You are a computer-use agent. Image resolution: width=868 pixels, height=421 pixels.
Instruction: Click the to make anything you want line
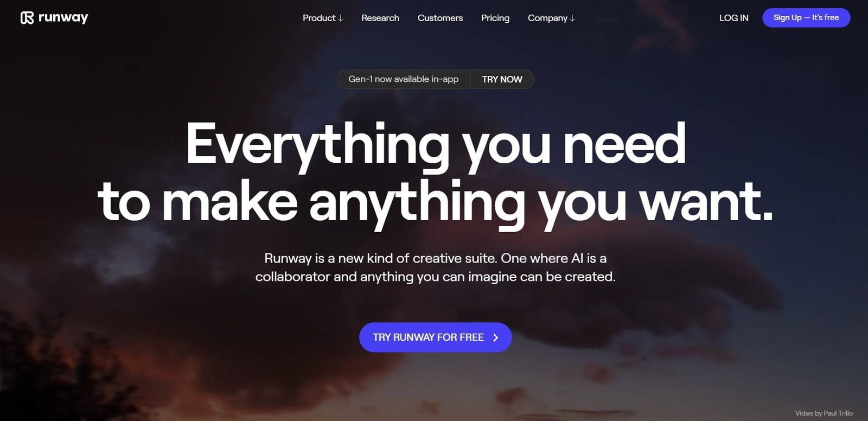435,202
